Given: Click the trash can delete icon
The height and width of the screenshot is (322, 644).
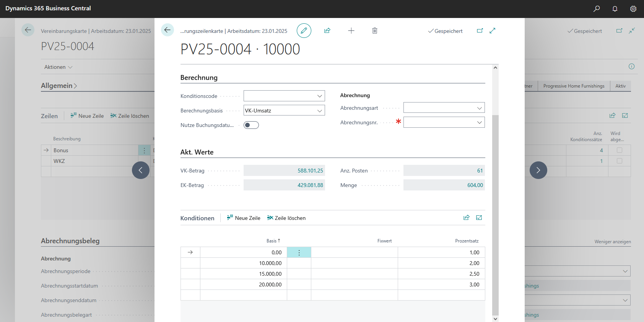Looking at the screenshot, I should [x=375, y=31].
